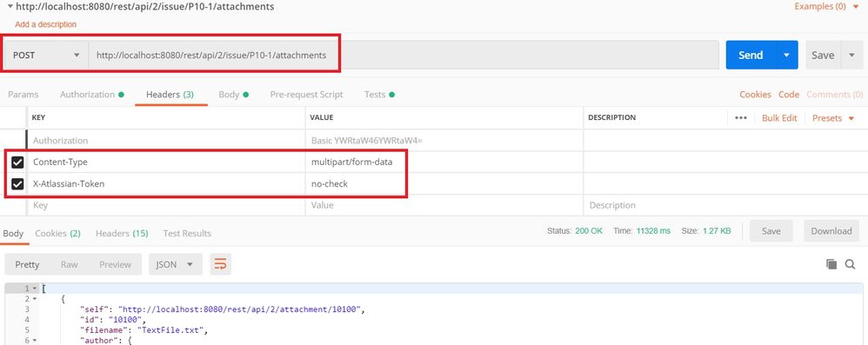Click the Add a description link
The image size is (868, 345).
(46, 24)
